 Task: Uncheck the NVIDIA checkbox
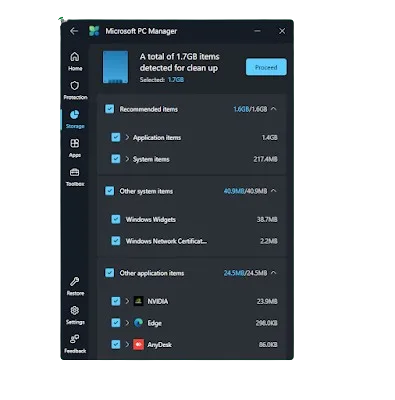(115, 301)
